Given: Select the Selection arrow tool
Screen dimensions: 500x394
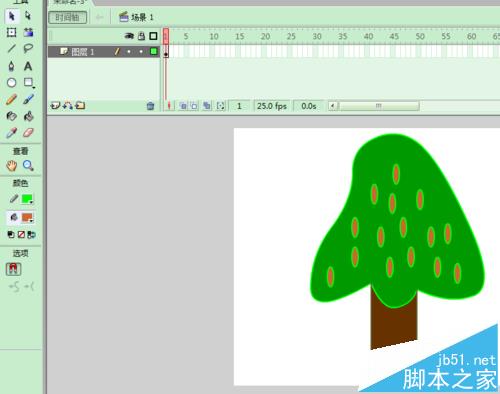Looking at the screenshot, I should coord(12,16).
